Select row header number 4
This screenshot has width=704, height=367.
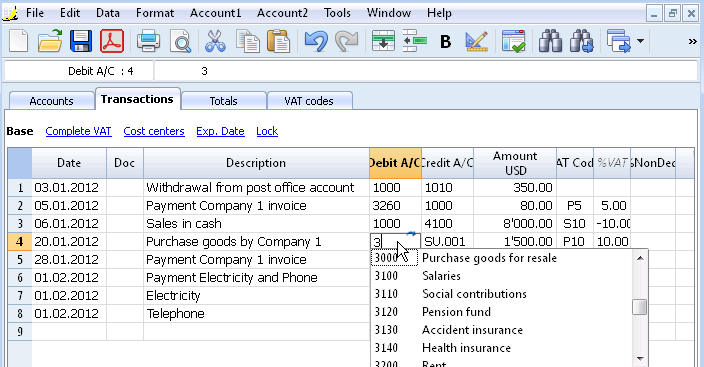pyautogui.click(x=20, y=242)
